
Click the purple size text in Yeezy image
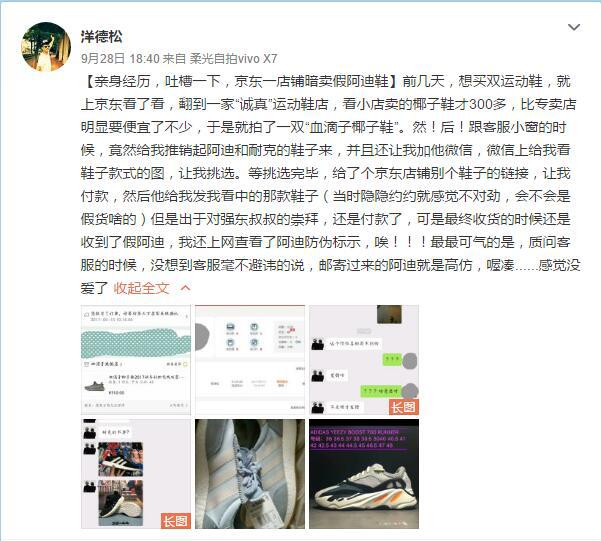[357, 439]
